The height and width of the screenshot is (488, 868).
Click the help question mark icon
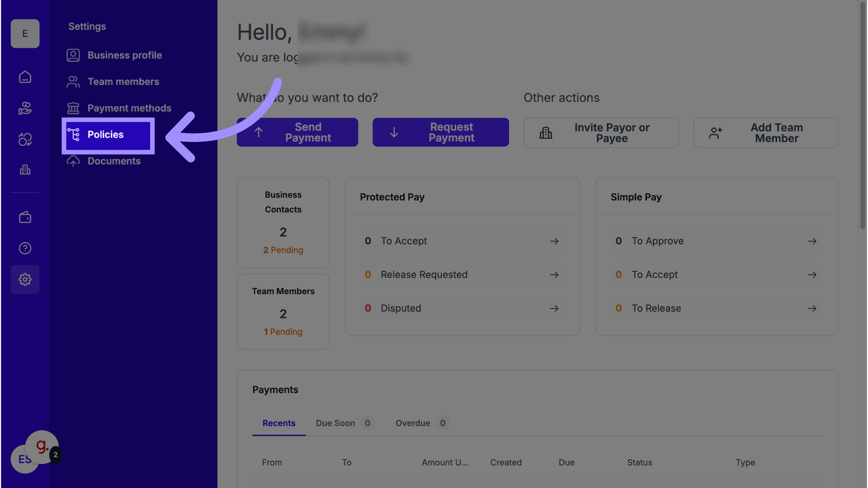[25, 248]
